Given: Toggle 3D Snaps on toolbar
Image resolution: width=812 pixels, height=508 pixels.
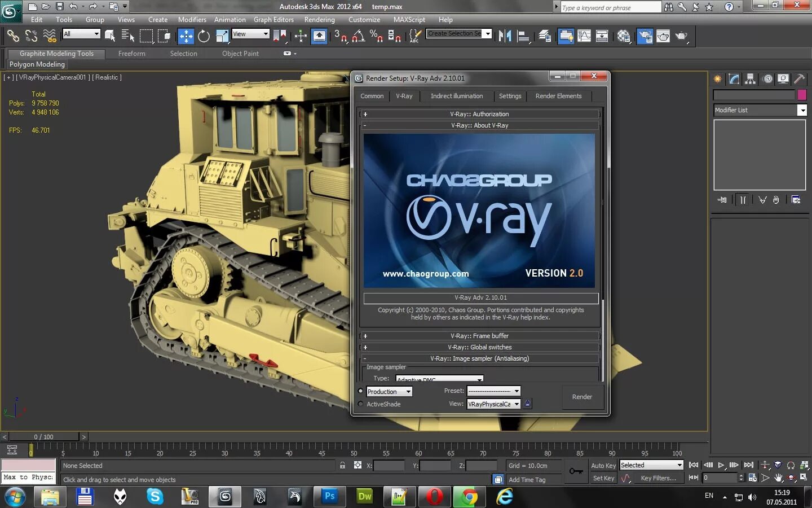Looking at the screenshot, I should (x=340, y=36).
